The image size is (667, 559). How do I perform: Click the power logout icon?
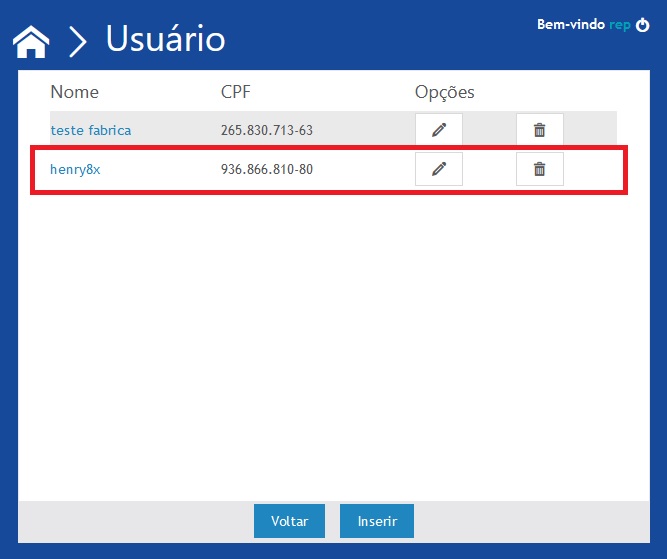pyautogui.click(x=642, y=25)
